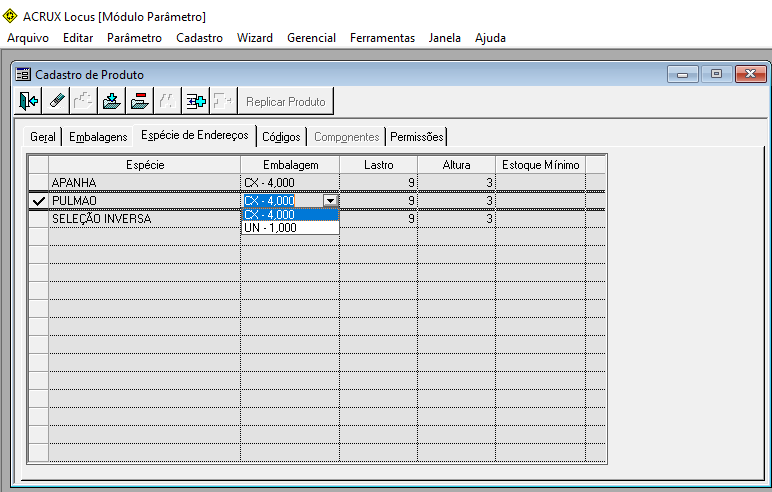Select the SELEÇÃO INVERSA row selector
772x492 pixels.
(x=38, y=219)
